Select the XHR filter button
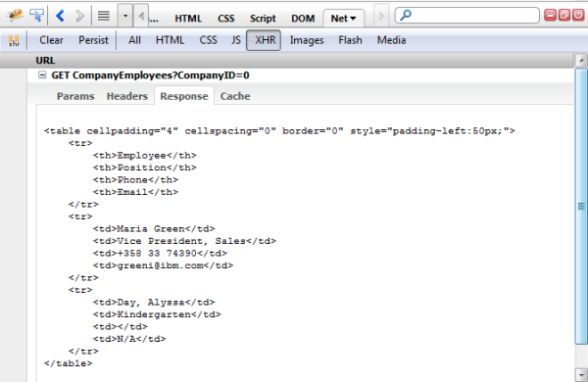Screen dimensions: 588x382 (264, 40)
